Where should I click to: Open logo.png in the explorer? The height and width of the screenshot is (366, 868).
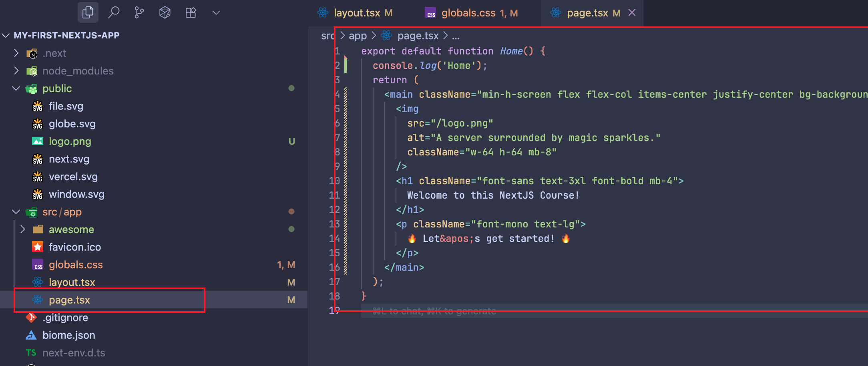pos(70,141)
